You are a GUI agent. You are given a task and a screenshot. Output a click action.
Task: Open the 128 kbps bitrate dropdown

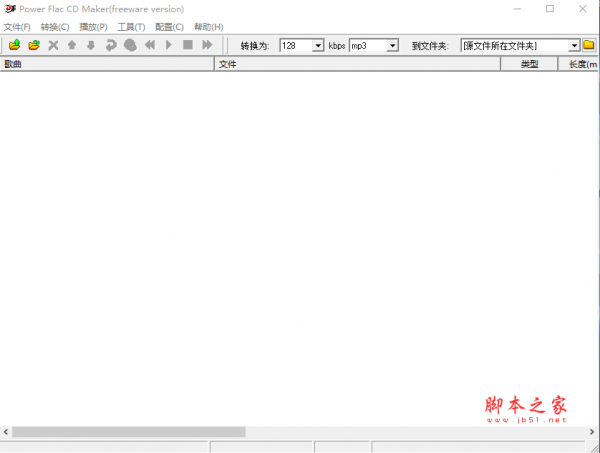click(318, 46)
